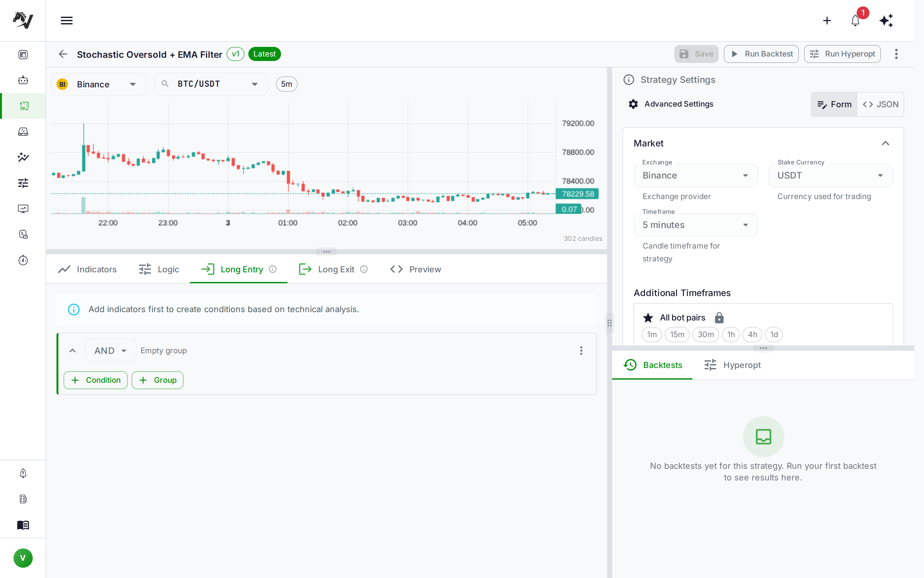The width and height of the screenshot is (924, 578).
Task: Click the Strategy Settings info icon
Action: 629,80
